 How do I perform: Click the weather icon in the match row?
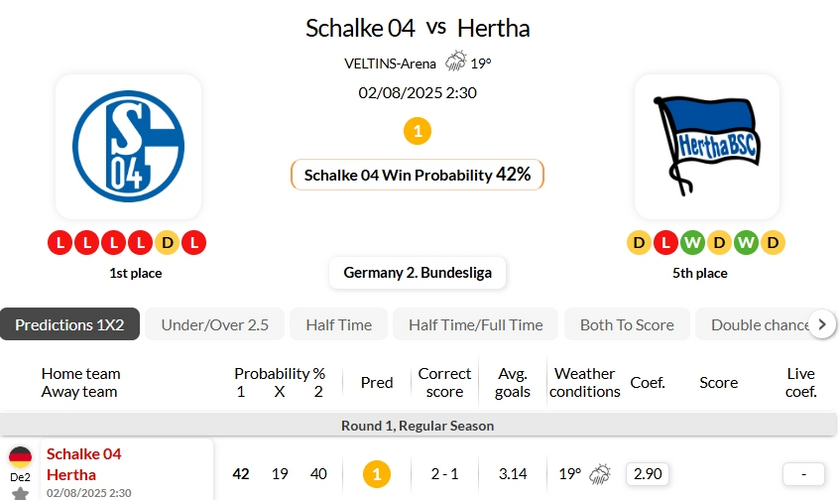[600, 473]
